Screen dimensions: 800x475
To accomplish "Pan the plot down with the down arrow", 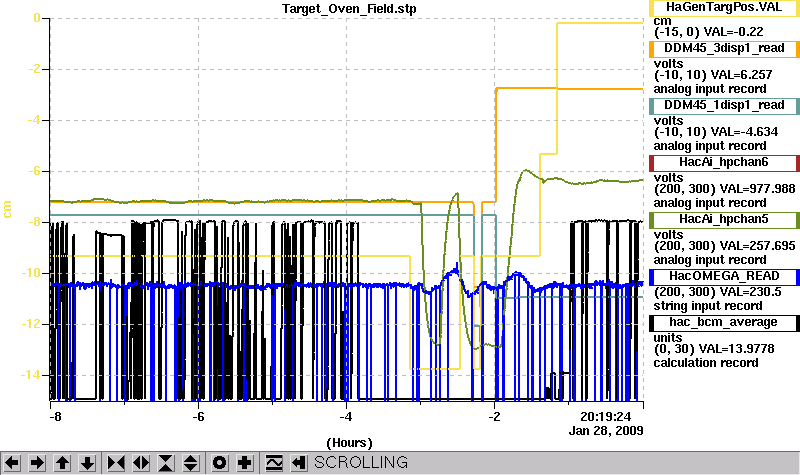I will tap(87, 463).
